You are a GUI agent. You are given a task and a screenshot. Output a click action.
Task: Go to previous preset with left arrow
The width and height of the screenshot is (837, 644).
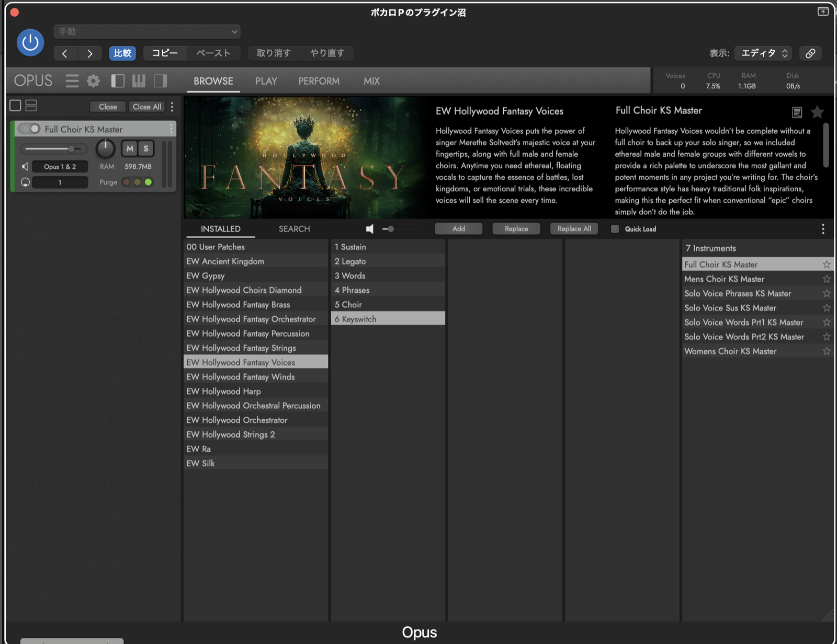tap(65, 53)
